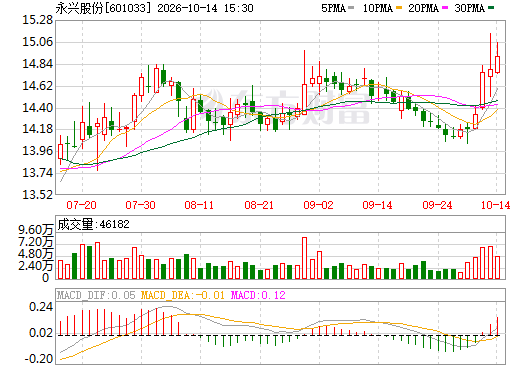Screen dimensions: 520x365
Task: Click the MACD_DIF:0.05 indicator label
Action: pyautogui.click(x=96, y=295)
